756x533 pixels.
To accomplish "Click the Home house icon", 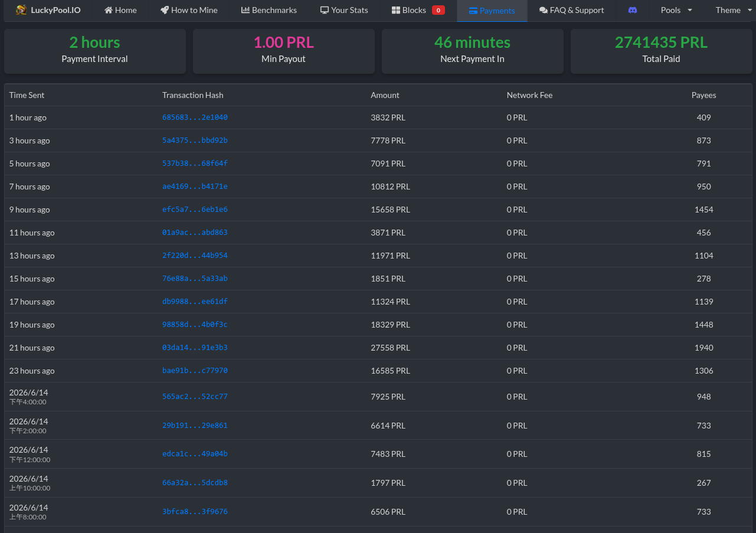I will pos(109,10).
